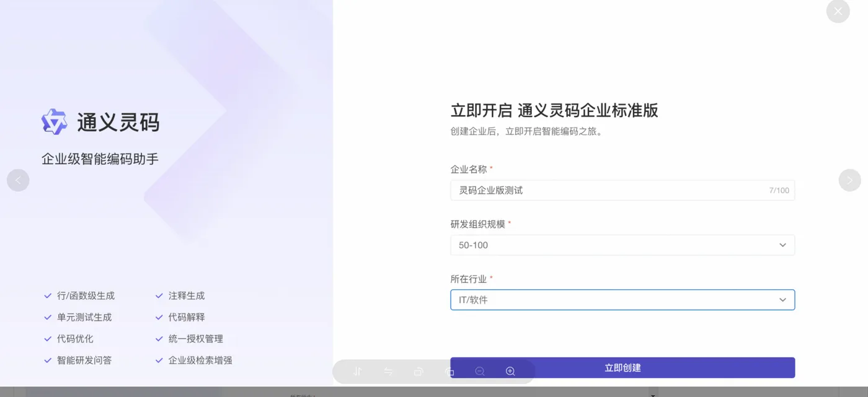Click the chevron in the 50-100 field
This screenshot has width=868, height=397.
pyautogui.click(x=782, y=245)
